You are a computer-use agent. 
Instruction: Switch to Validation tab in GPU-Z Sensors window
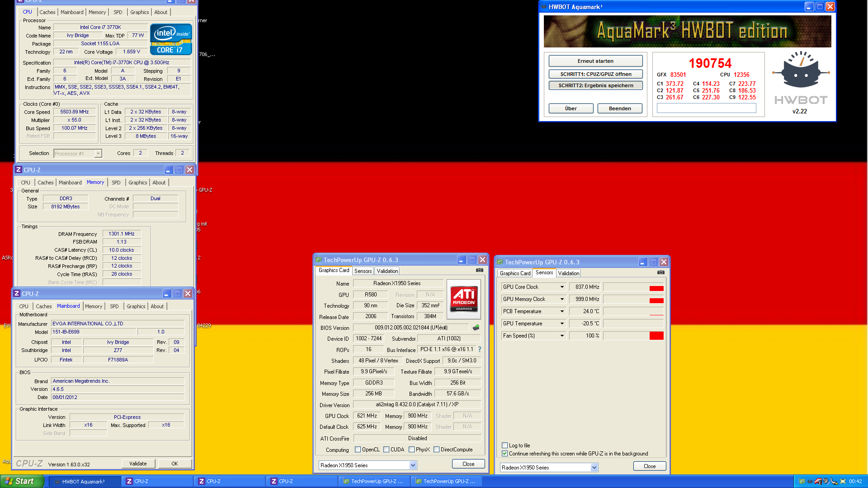pyautogui.click(x=568, y=273)
